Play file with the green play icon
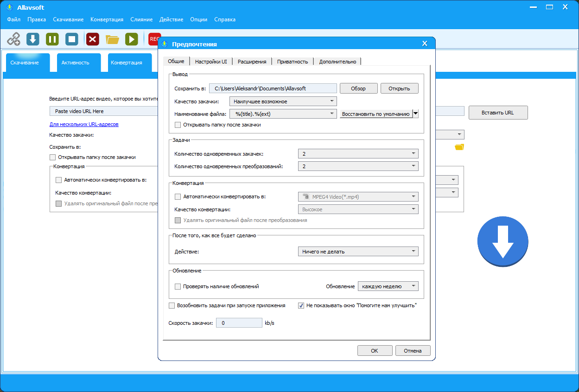This screenshot has height=392, width=579. [132, 39]
